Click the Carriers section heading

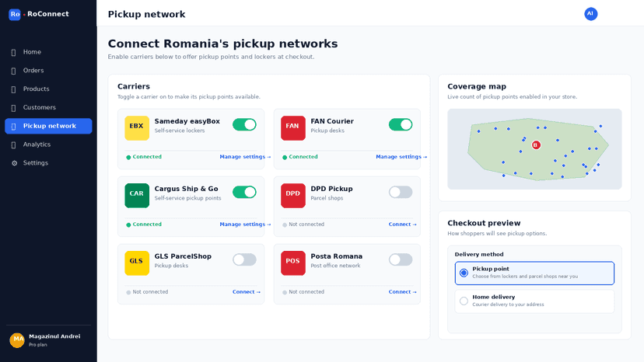(134, 86)
